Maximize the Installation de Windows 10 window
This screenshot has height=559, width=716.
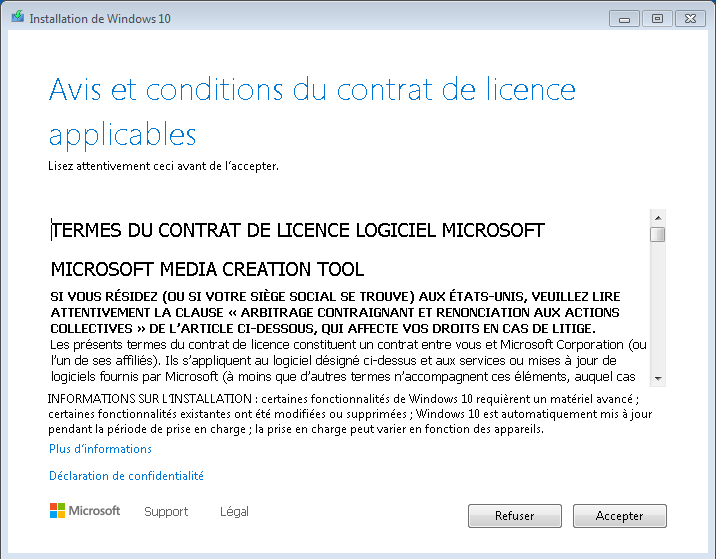(657, 19)
